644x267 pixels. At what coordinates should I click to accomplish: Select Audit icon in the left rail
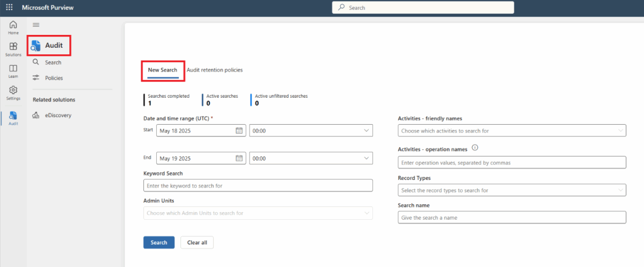tap(13, 118)
